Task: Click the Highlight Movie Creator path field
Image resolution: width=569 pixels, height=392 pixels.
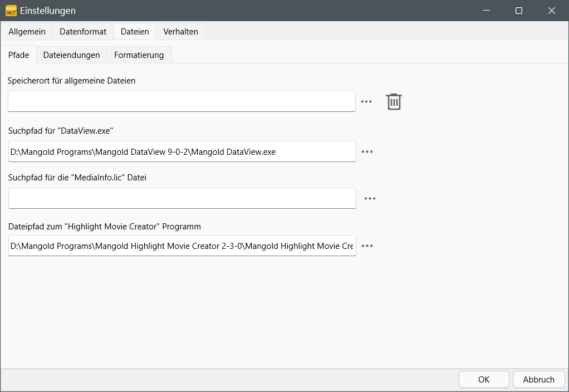Action: click(x=182, y=246)
